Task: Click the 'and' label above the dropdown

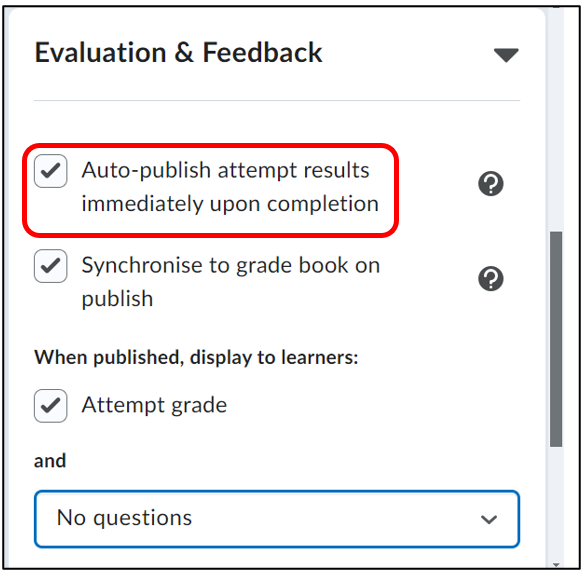Action: [x=50, y=461]
